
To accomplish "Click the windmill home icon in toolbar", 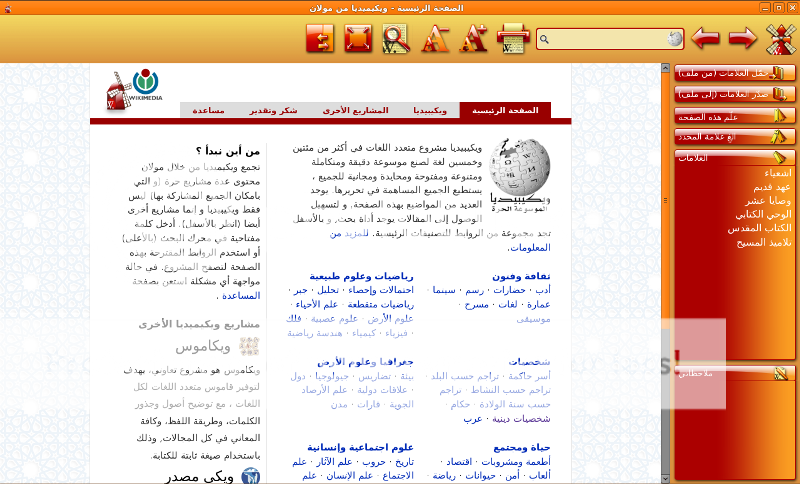I will click(781, 39).
